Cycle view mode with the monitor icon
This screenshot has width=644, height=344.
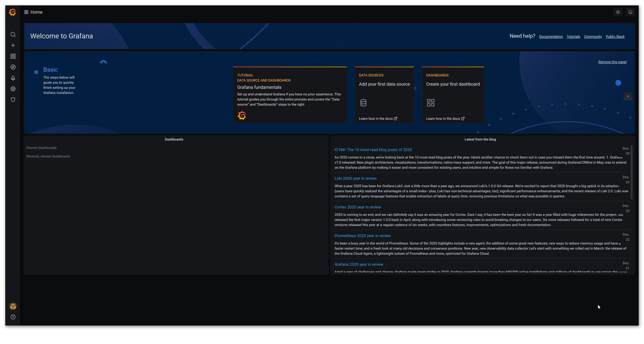(x=630, y=12)
